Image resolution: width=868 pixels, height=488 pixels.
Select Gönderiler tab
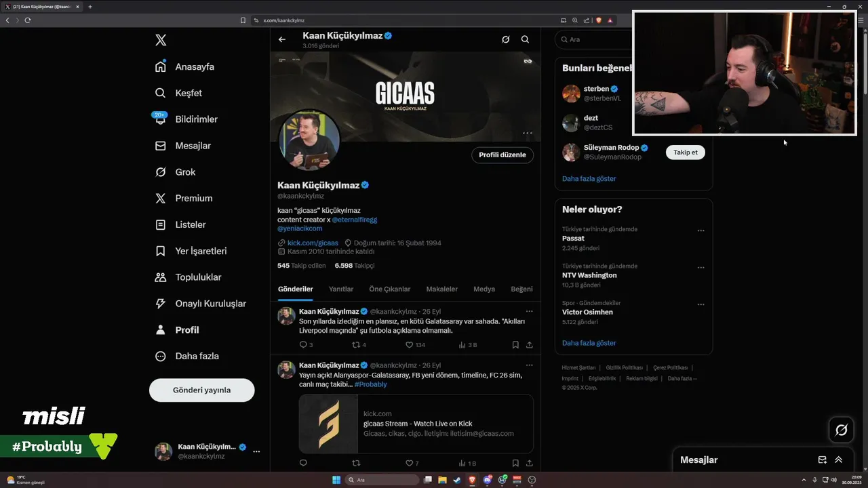tap(296, 289)
